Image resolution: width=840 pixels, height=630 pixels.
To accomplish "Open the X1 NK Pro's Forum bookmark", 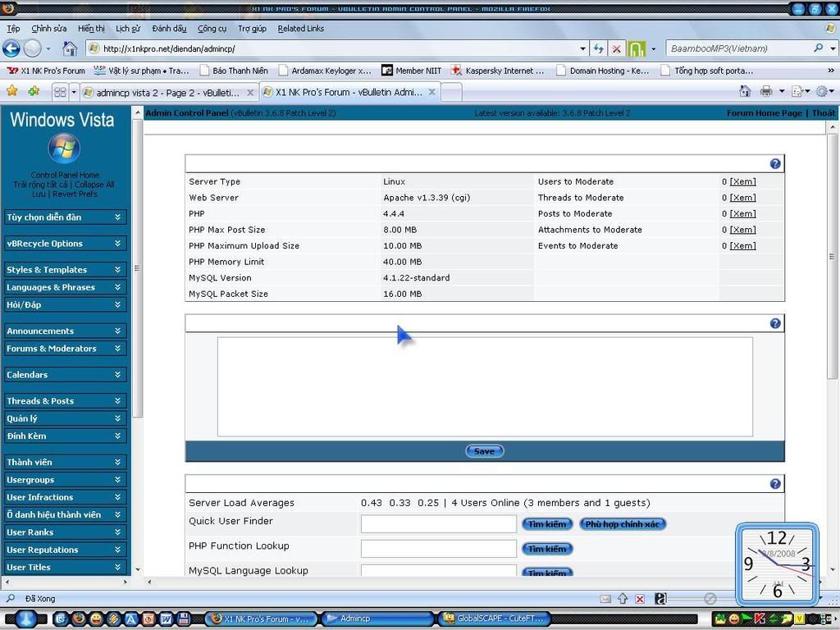I will (x=47, y=71).
